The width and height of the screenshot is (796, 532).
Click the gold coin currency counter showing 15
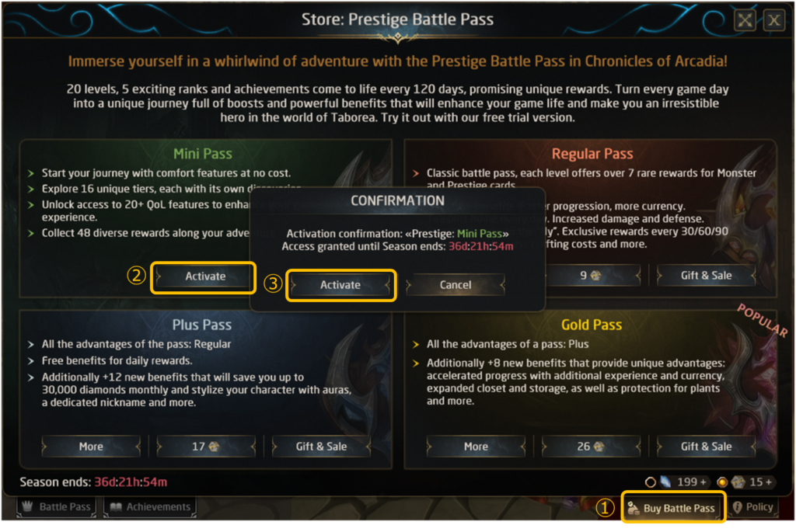click(x=745, y=482)
